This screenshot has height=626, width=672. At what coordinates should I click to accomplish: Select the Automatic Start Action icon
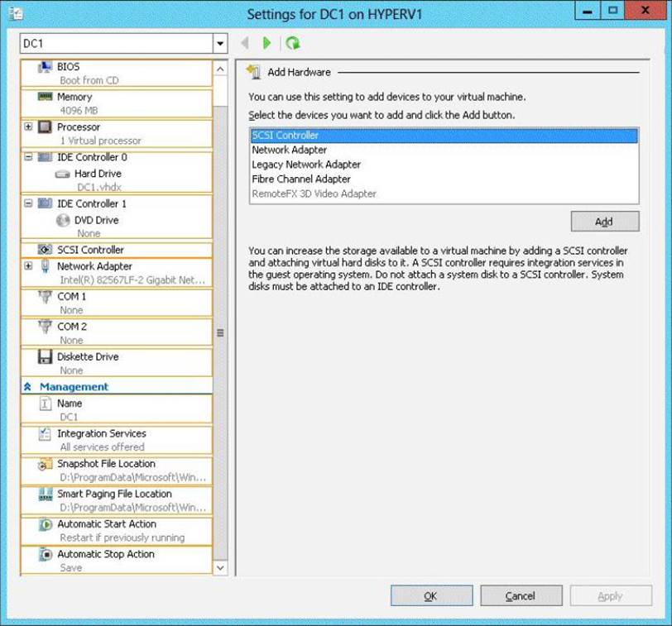[46, 525]
